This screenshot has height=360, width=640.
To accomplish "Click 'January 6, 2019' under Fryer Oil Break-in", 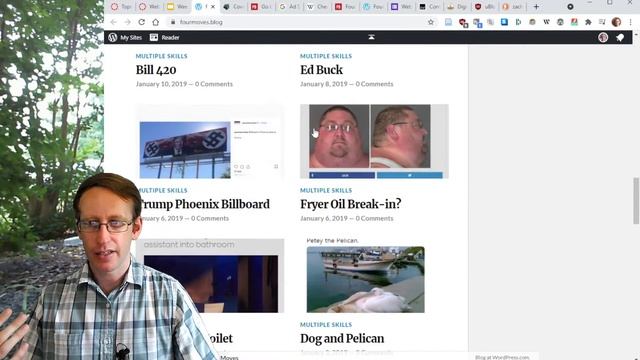I will (x=324, y=218).
